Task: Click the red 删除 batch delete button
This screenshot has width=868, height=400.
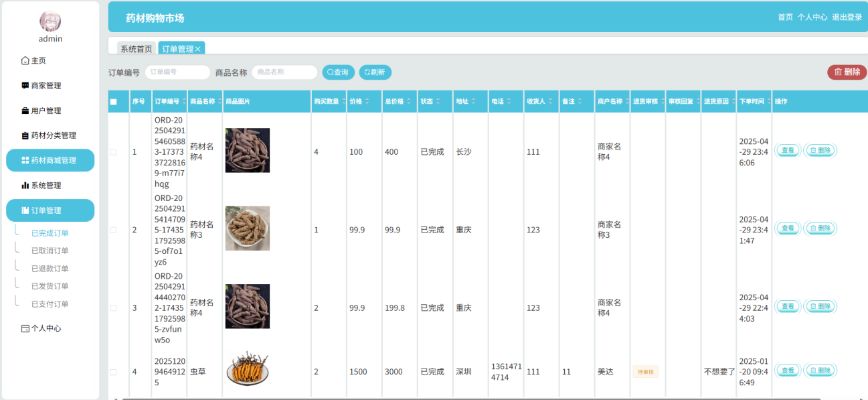Action: 847,72
